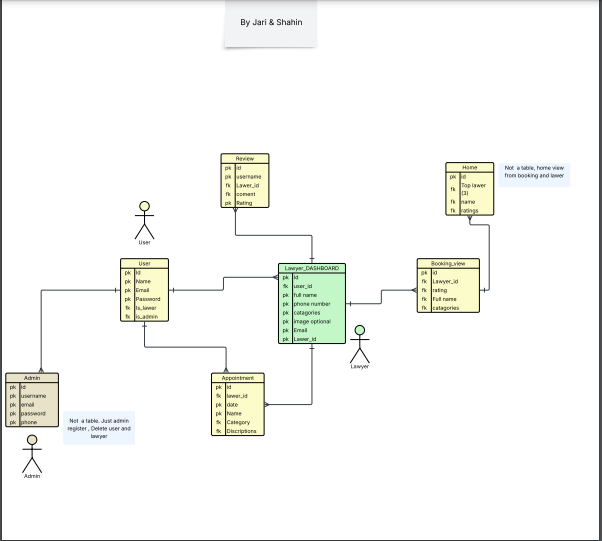This screenshot has width=602, height=541.
Task: Select "Lawer_id" row in Review table
Action: coord(245,185)
